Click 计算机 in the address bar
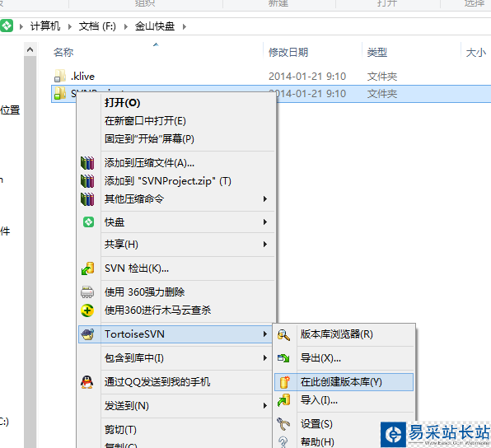491x448 pixels. coord(45,26)
